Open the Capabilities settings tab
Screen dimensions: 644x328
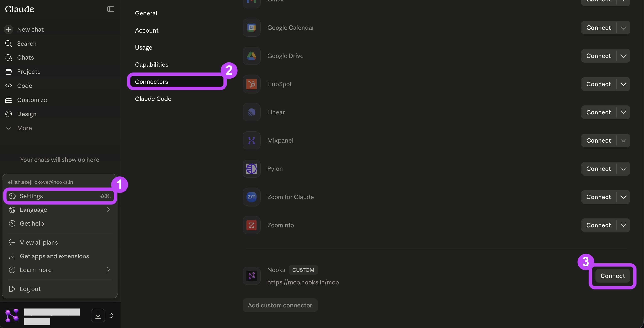pyautogui.click(x=152, y=65)
